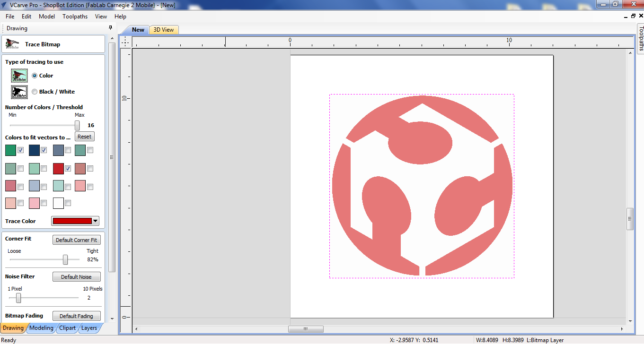Open the Toolpaths menu

pyautogui.click(x=75, y=16)
